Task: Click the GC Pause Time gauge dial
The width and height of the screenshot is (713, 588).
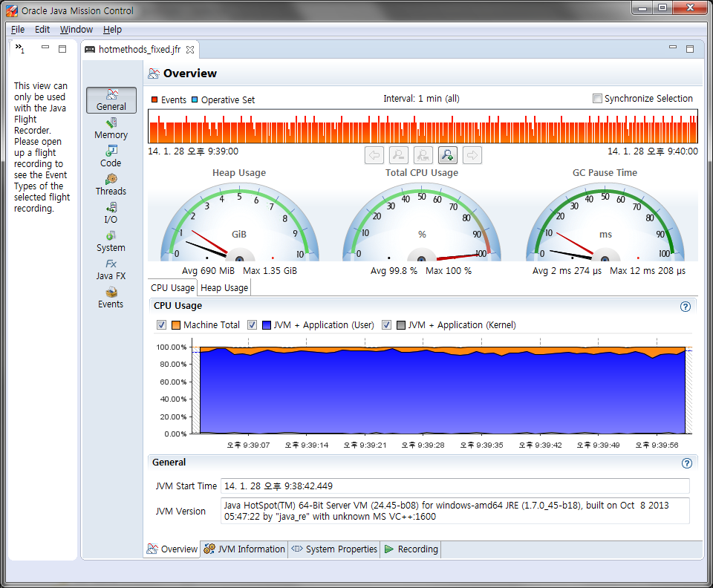Action: pos(605,223)
